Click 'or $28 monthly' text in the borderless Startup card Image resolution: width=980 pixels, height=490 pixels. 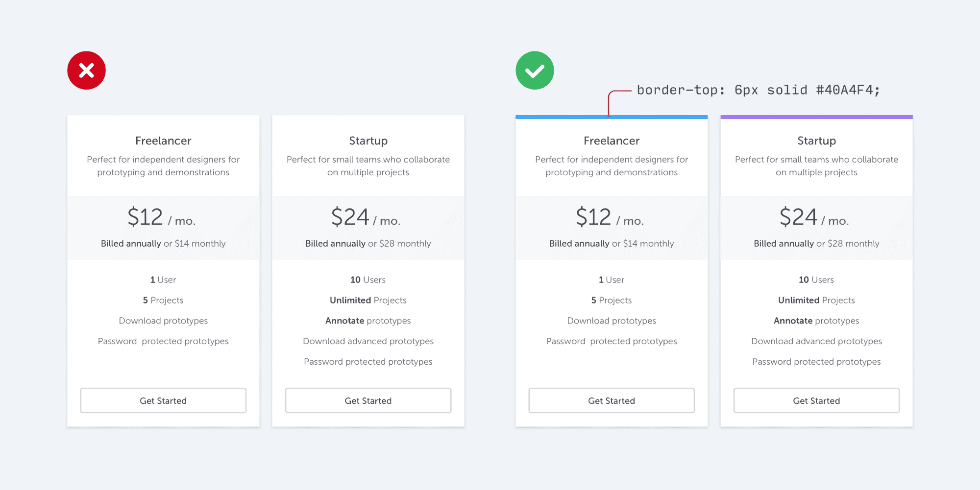coord(399,244)
